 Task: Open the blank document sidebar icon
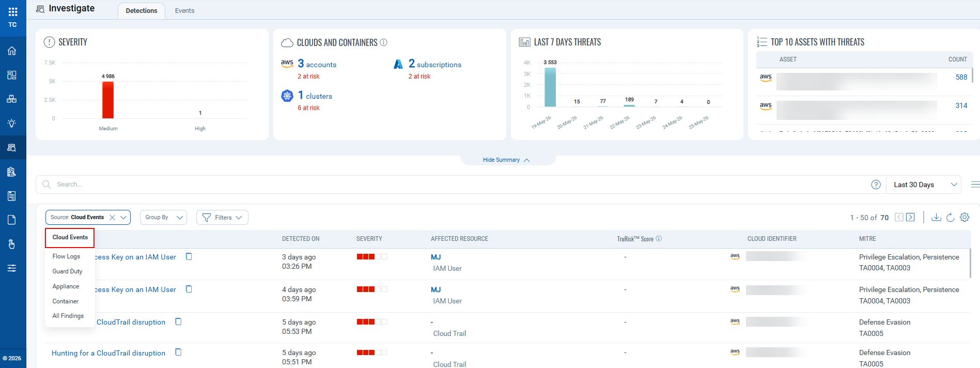pyautogui.click(x=12, y=220)
